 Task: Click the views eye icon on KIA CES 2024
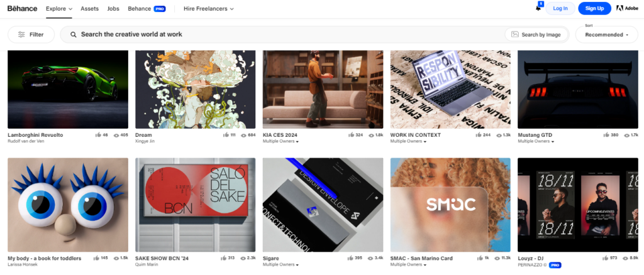click(x=371, y=135)
